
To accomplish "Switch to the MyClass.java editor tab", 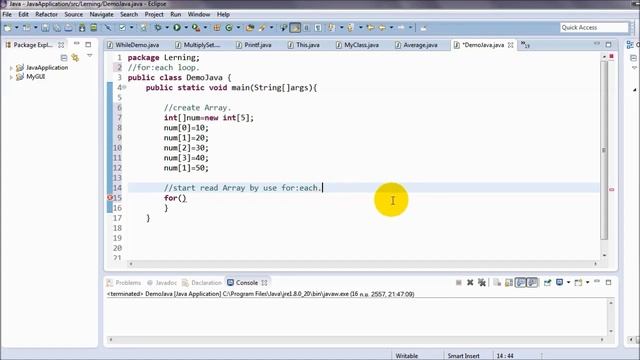I will [358, 45].
